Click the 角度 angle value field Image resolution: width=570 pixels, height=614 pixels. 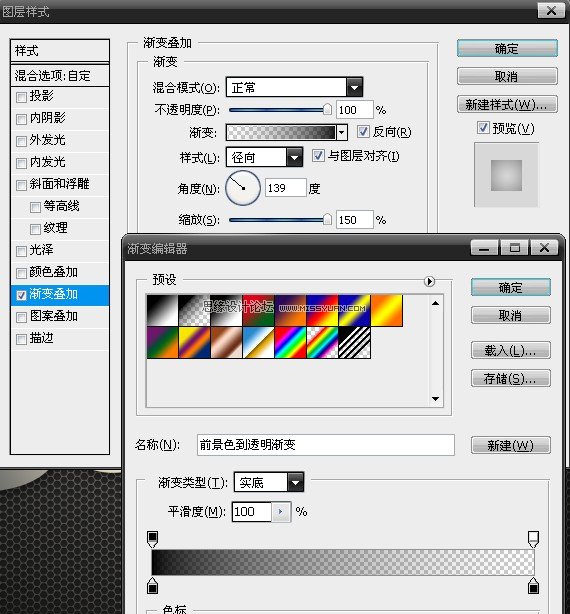click(x=286, y=188)
